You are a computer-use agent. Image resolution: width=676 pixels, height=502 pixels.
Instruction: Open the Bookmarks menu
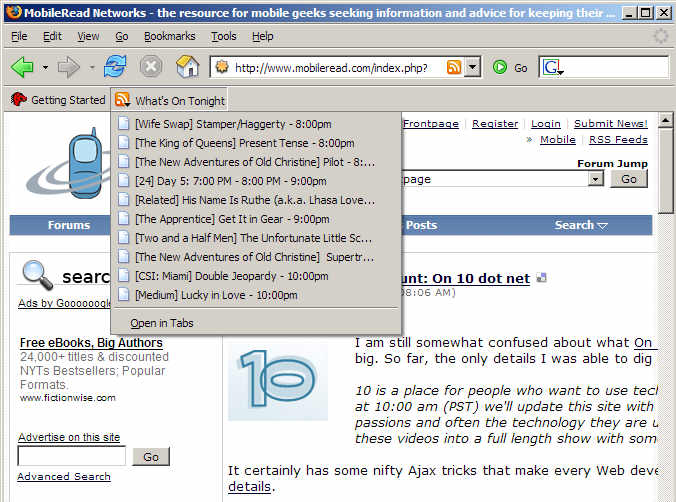(x=169, y=36)
